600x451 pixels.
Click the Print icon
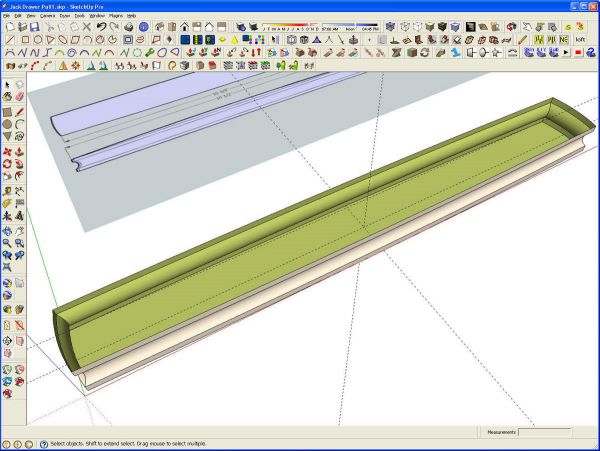[129, 27]
